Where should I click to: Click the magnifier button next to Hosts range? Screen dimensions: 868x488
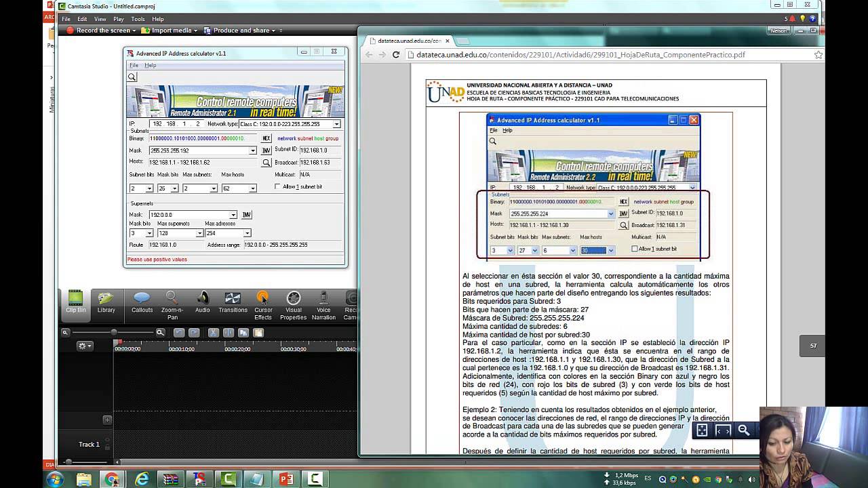(267, 163)
